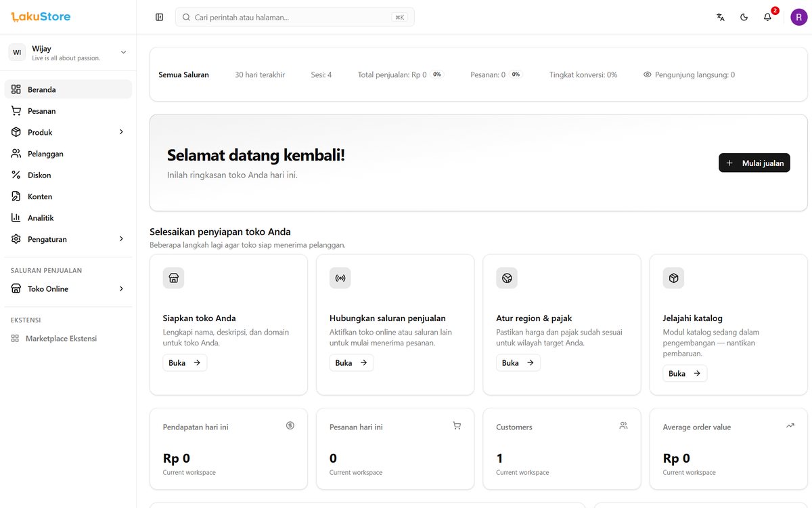Focus the Cari perintah search field

point(295,17)
